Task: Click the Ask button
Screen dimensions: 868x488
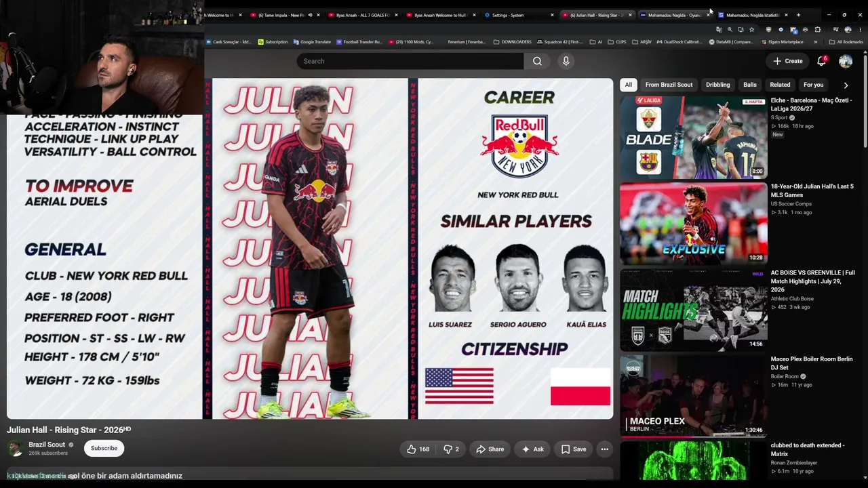Action: (532, 449)
